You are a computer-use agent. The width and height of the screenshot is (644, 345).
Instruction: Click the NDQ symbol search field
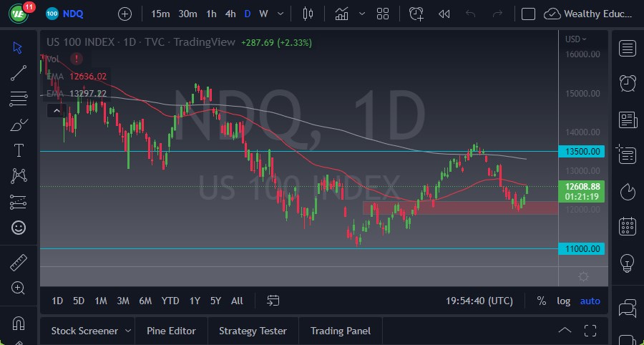pyautogui.click(x=74, y=14)
